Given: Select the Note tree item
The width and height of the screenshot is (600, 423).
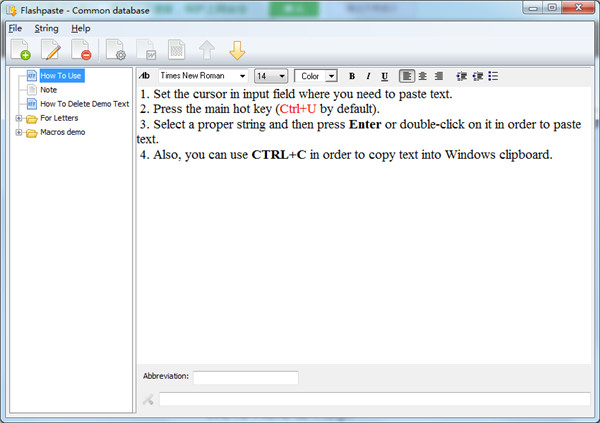Looking at the screenshot, I should (49, 90).
